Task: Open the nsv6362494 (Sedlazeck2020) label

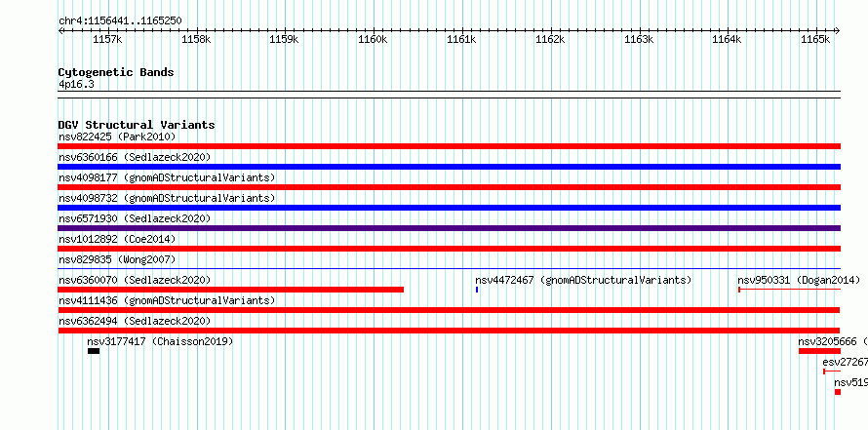Action: pos(135,321)
